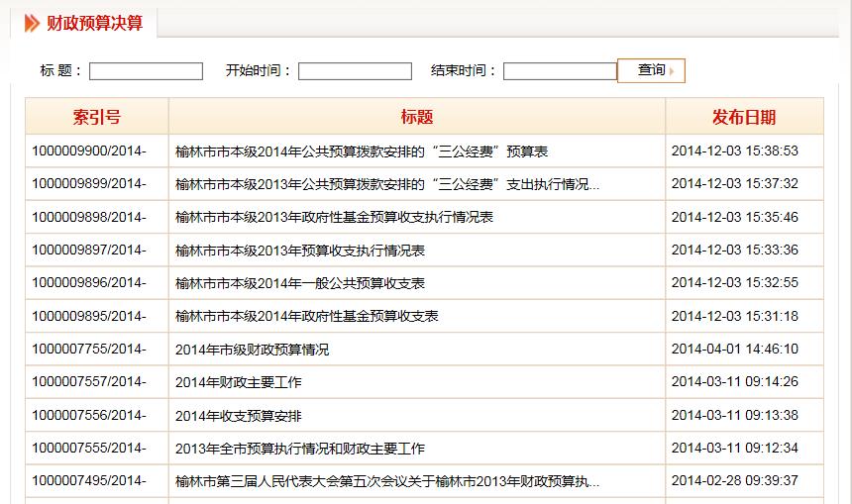The width and height of the screenshot is (852, 504).
Task: Select index number 1000009900/2014-
Action: click(89, 151)
